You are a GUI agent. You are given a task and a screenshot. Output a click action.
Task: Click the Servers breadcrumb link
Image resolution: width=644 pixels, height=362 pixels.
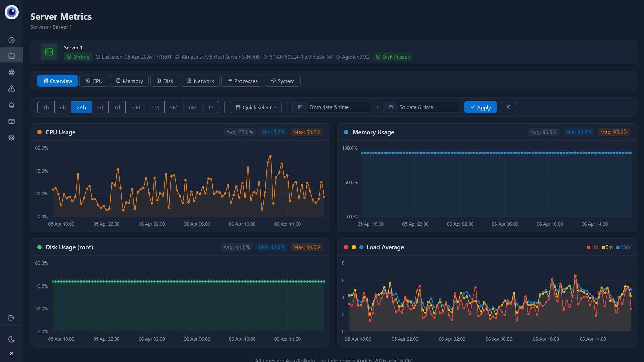(x=39, y=27)
